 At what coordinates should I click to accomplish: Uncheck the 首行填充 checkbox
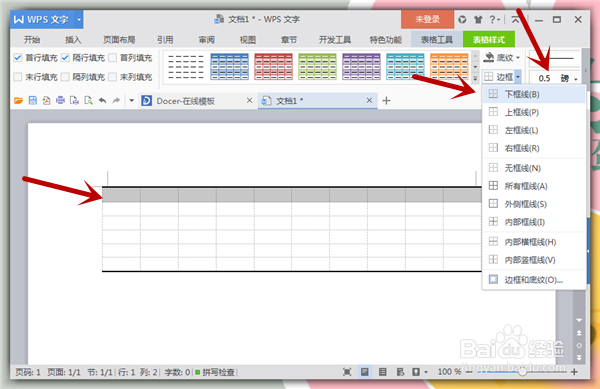pos(18,58)
